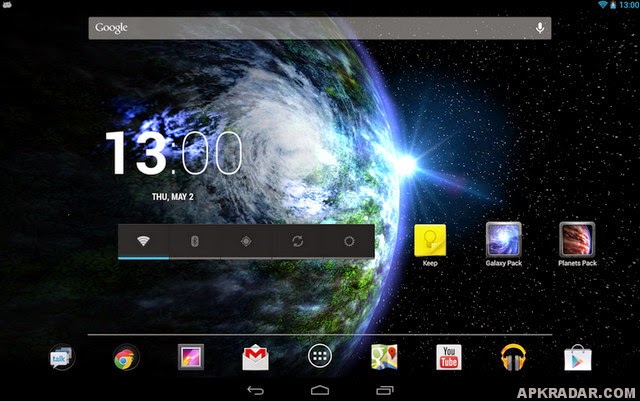Tap the 13:00 clock widget
This screenshot has width=640, height=401.
coord(174,154)
